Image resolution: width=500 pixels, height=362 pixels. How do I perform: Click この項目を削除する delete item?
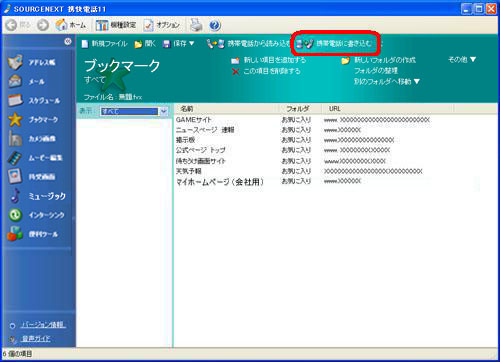[x=266, y=71]
